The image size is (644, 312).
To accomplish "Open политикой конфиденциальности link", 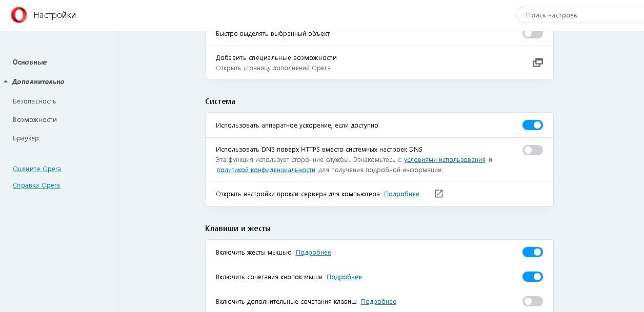I will coord(266,170).
